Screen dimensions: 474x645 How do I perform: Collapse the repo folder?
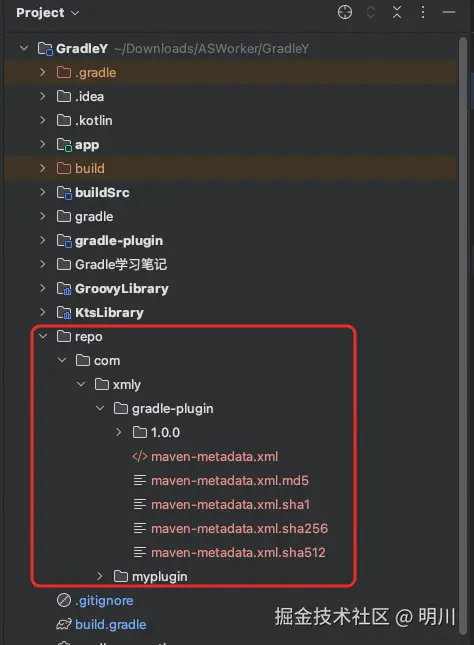(43, 336)
